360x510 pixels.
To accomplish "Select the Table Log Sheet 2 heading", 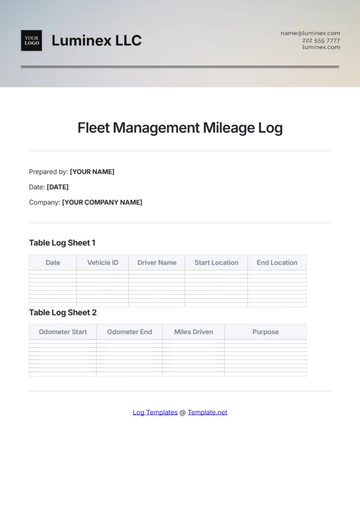I will point(63,313).
